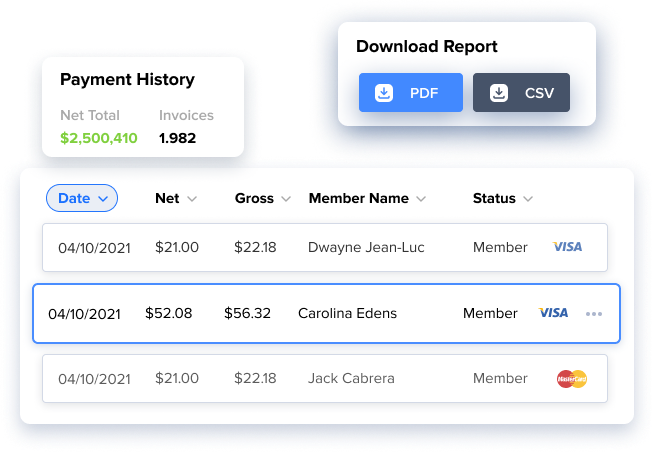Click the 1.982 invoices count
The width and height of the screenshot is (654, 452).
(178, 138)
